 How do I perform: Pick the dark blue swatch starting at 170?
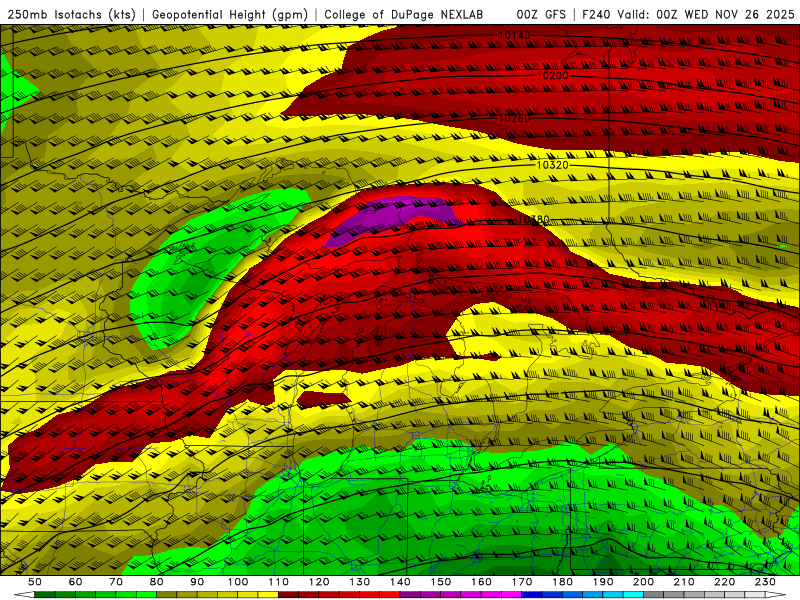532,595
